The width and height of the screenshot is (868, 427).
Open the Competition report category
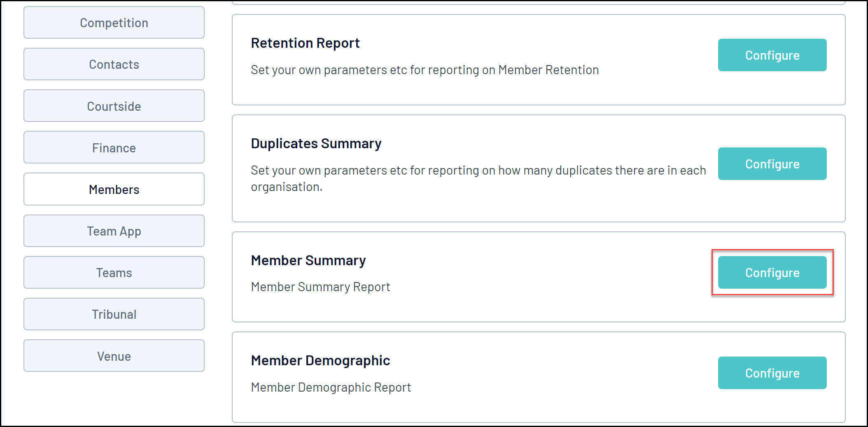(x=114, y=23)
